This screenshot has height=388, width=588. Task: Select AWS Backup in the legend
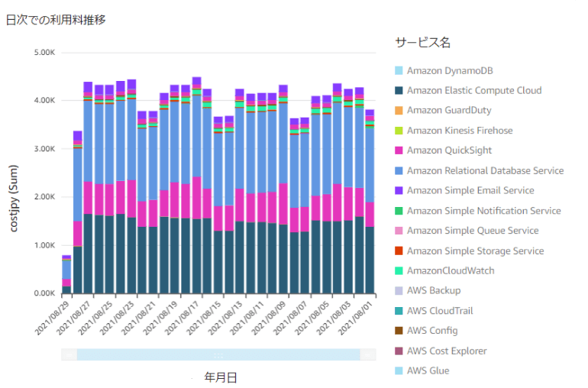[433, 290]
